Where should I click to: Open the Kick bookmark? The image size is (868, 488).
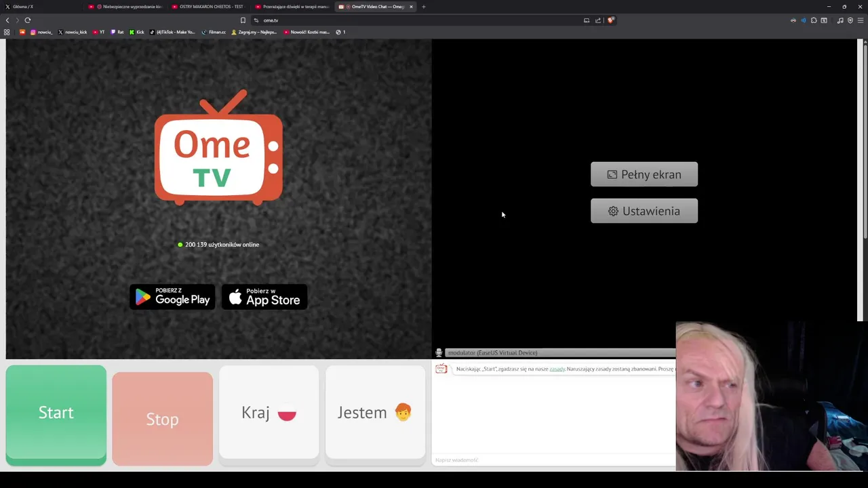pos(137,32)
